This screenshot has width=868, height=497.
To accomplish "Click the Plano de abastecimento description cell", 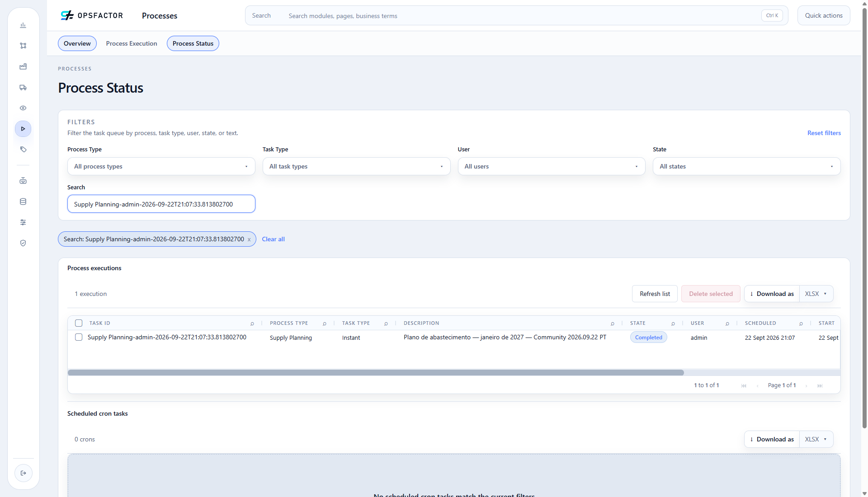I will [505, 337].
